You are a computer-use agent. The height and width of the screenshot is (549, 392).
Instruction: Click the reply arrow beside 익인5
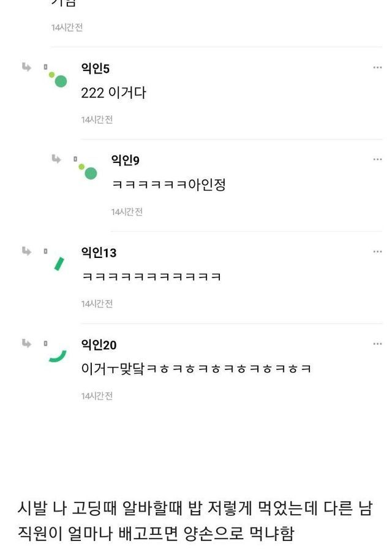point(26,67)
